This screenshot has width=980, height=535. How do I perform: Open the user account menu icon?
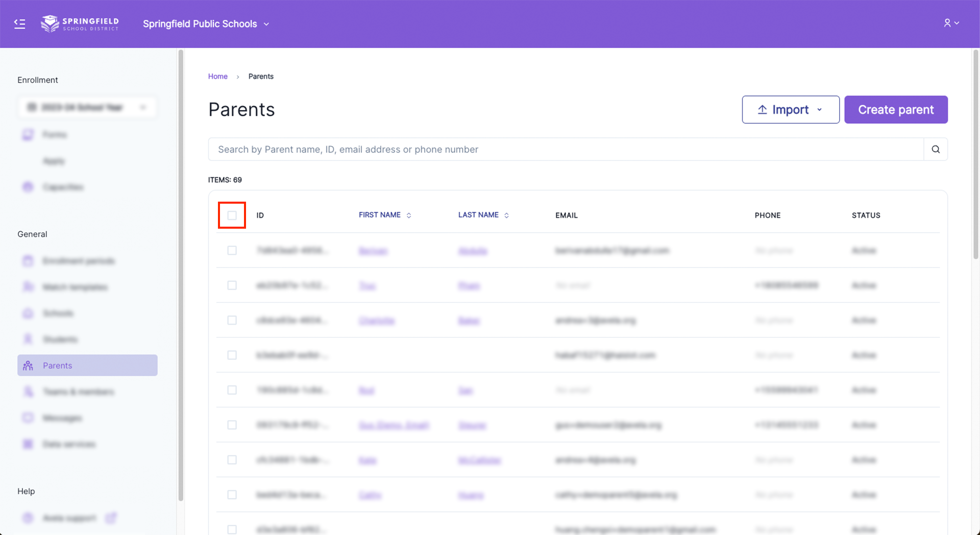click(x=951, y=23)
